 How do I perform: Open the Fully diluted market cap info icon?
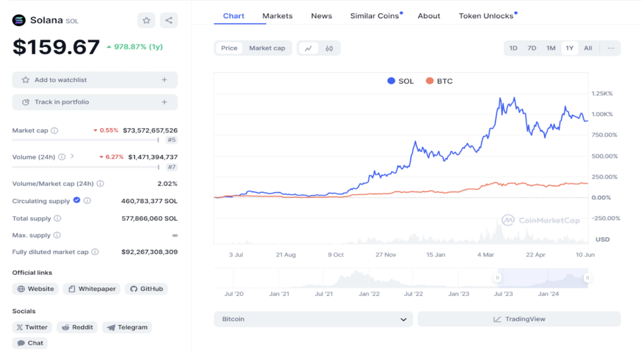95,252
